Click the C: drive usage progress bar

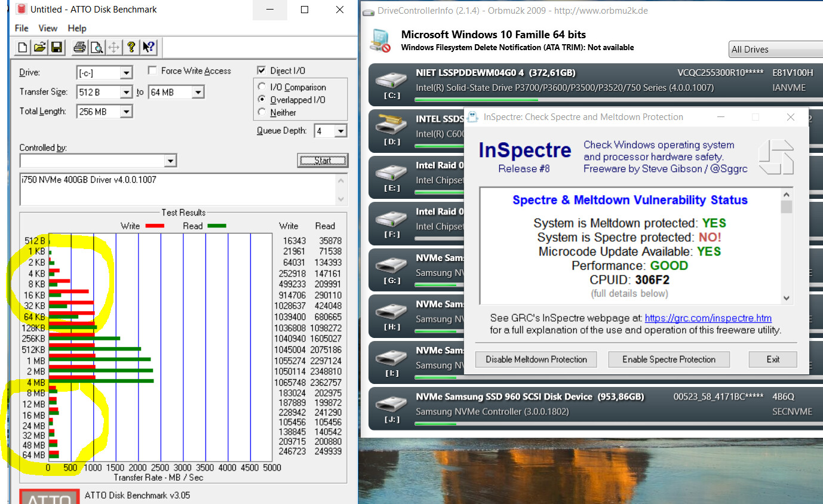click(x=618, y=100)
